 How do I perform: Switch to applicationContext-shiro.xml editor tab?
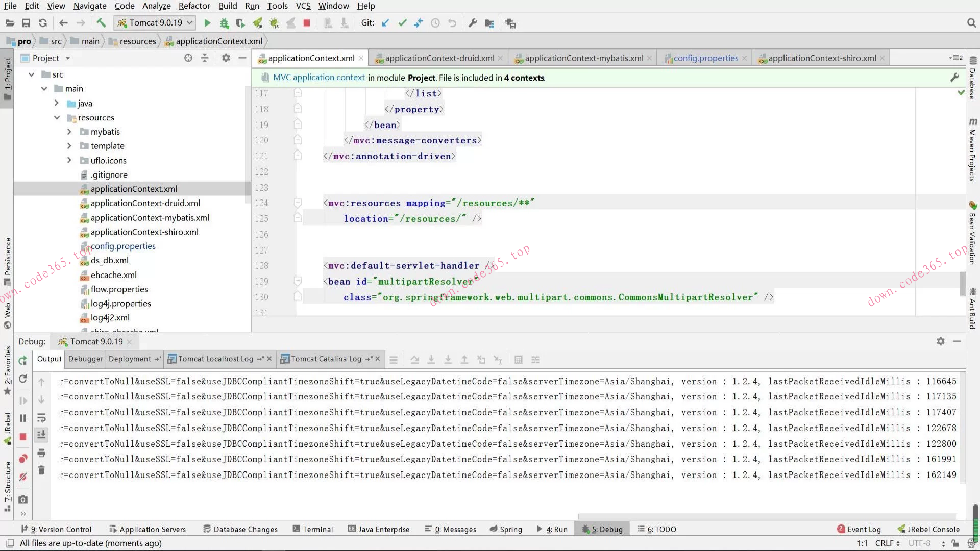[x=822, y=58]
